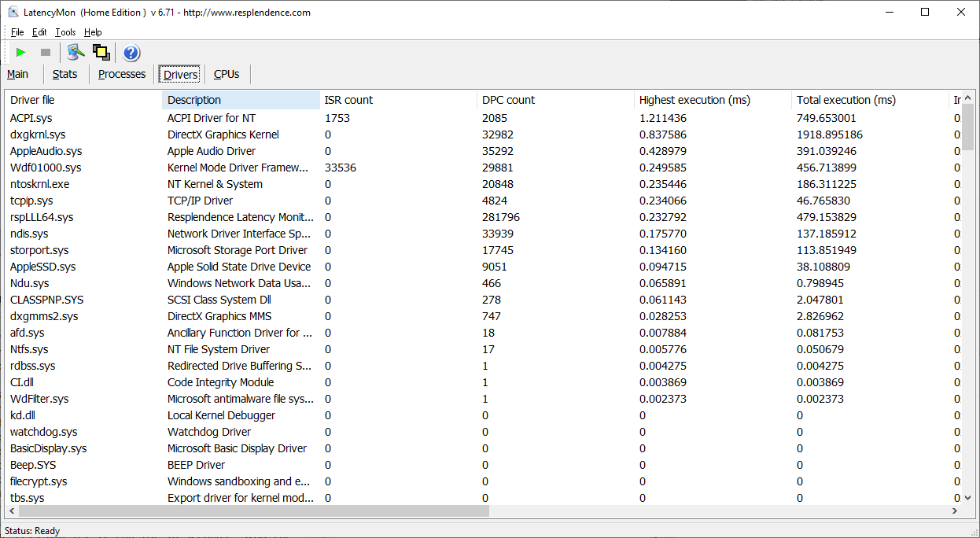The image size is (980, 538).
Task: Click the horizontal scrollbar right arrow
Action: click(956, 510)
